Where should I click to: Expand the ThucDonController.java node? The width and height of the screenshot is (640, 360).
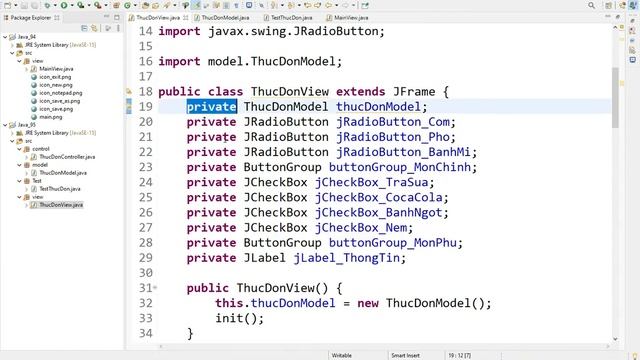click(27, 157)
